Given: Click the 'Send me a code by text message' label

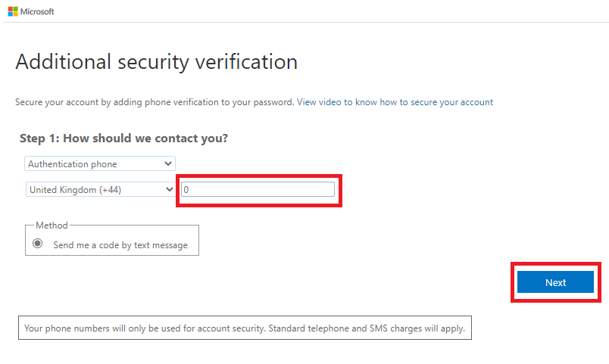Looking at the screenshot, I should (x=120, y=245).
